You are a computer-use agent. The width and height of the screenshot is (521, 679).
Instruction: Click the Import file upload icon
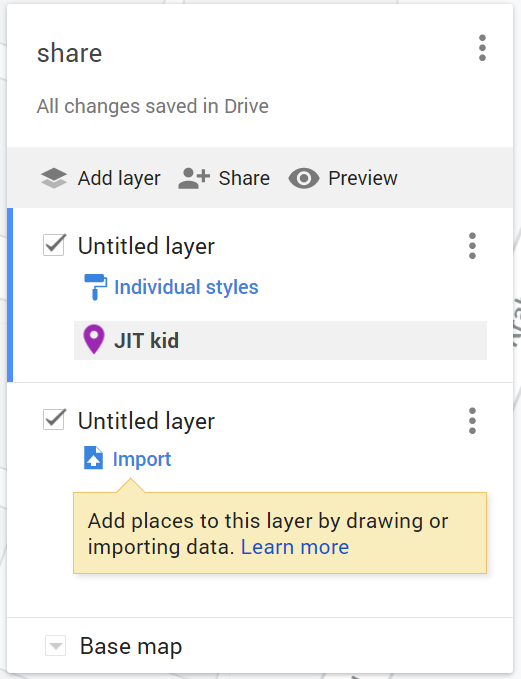click(x=94, y=458)
